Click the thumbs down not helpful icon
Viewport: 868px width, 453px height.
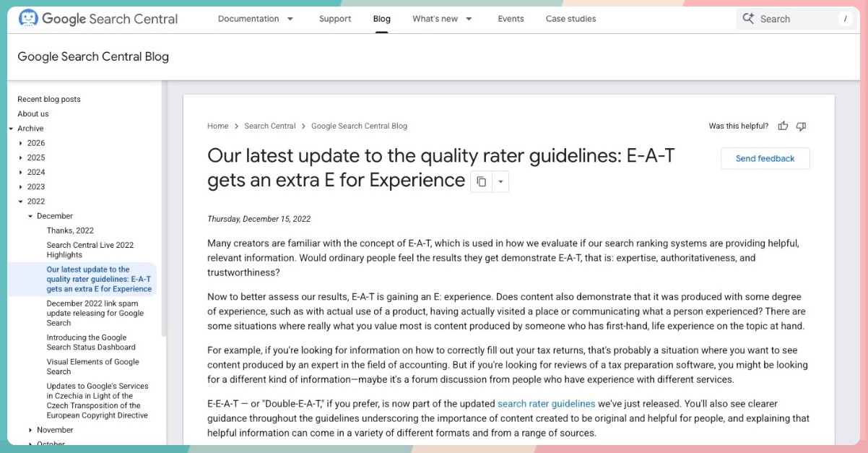tap(801, 126)
